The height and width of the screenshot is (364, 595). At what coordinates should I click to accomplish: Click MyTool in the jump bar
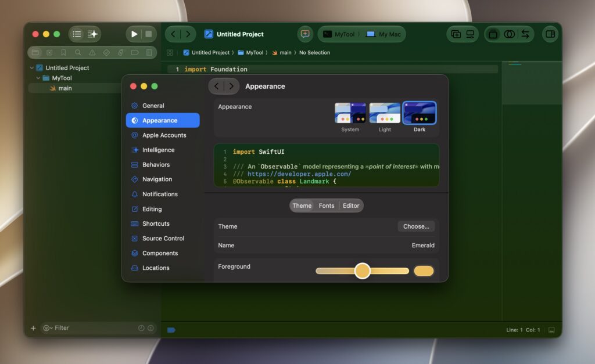[250, 53]
